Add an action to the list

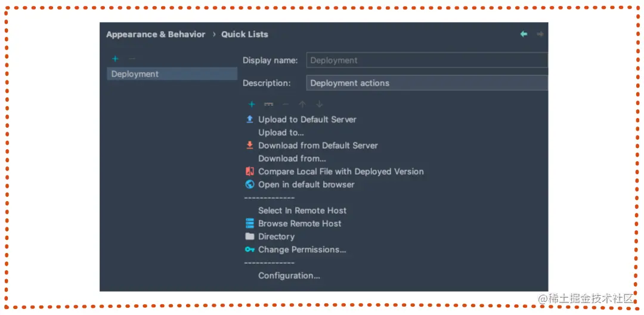coord(252,104)
